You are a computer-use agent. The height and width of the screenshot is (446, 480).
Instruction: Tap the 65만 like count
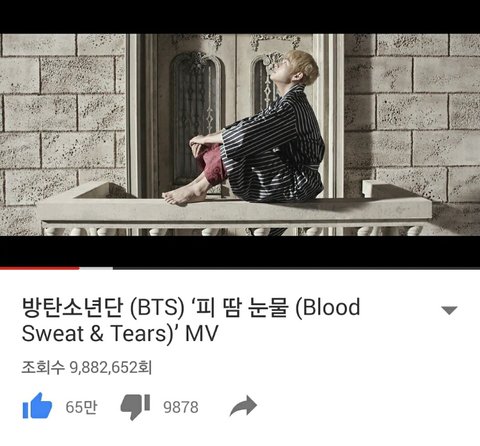[x=81, y=407]
